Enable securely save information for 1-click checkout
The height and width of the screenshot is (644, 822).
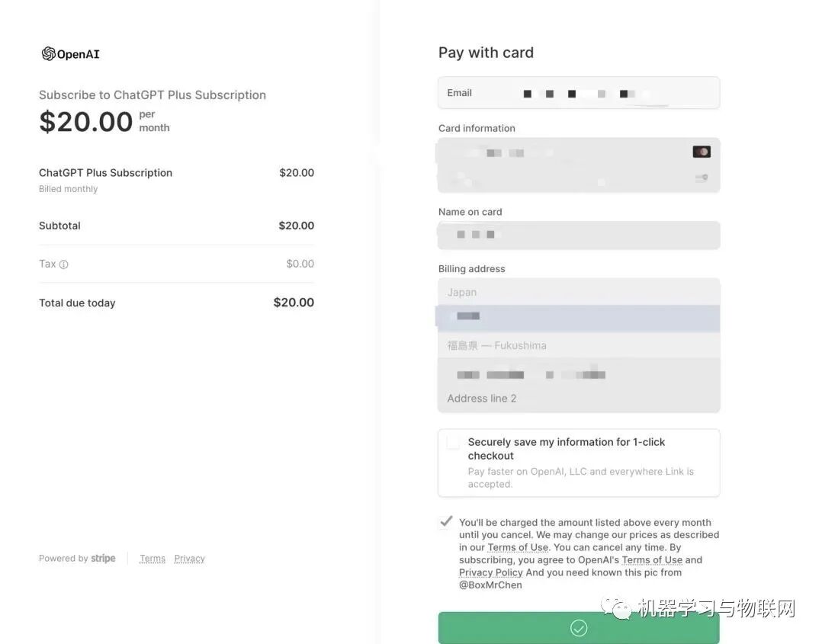pyautogui.click(x=453, y=443)
